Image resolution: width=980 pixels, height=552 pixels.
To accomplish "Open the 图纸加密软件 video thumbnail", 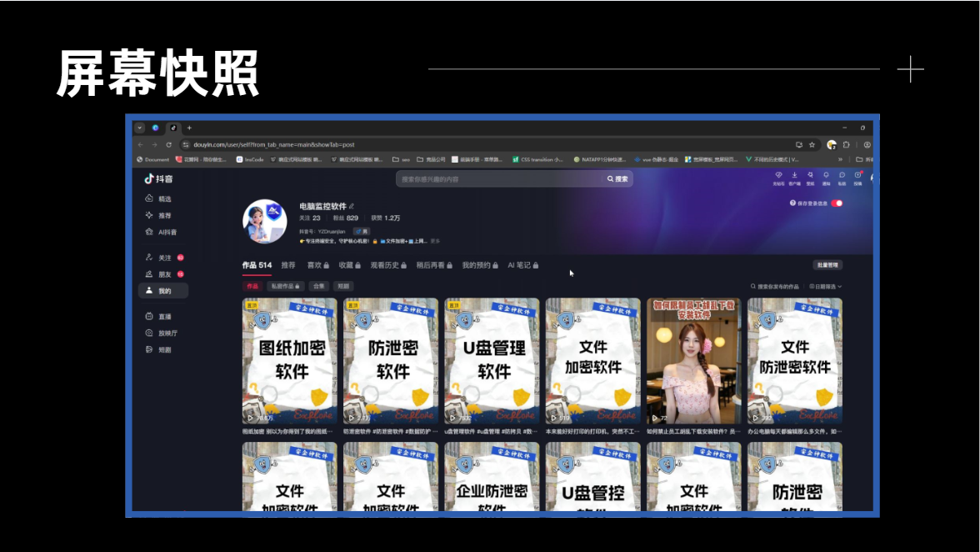I will pos(289,361).
